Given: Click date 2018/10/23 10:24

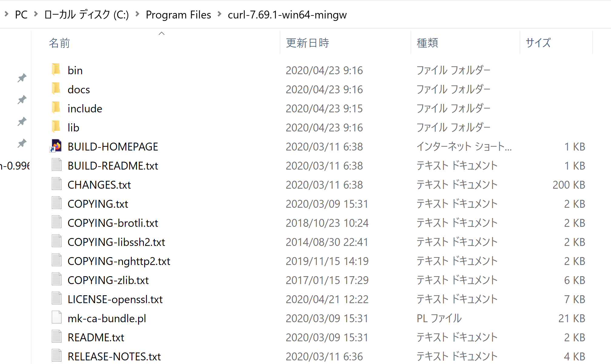Looking at the screenshot, I should [327, 223].
